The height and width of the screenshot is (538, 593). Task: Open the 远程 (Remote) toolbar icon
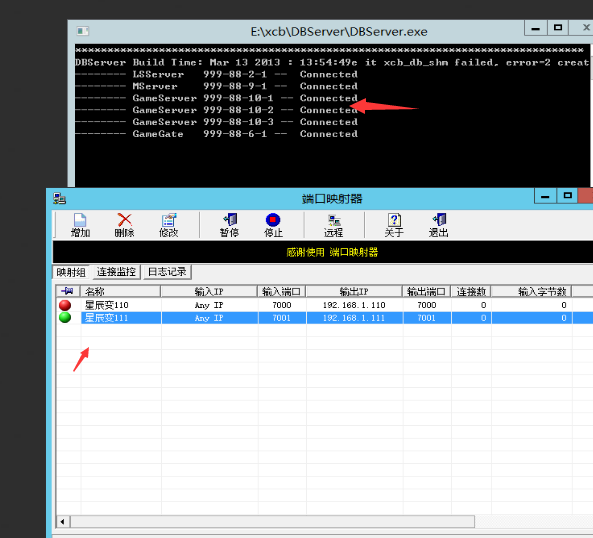pos(334,225)
